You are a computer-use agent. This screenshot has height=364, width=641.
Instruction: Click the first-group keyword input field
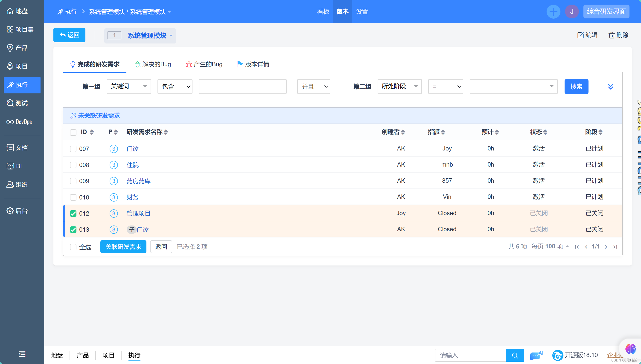pyautogui.click(x=242, y=87)
